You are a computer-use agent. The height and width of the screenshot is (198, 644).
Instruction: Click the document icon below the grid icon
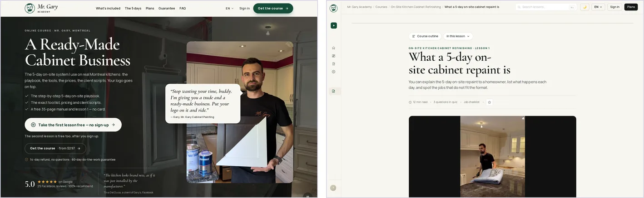[x=333, y=64]
